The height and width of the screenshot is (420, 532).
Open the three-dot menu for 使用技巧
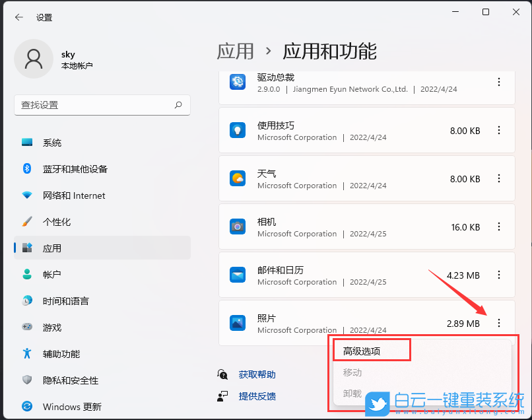click(499, 130)
